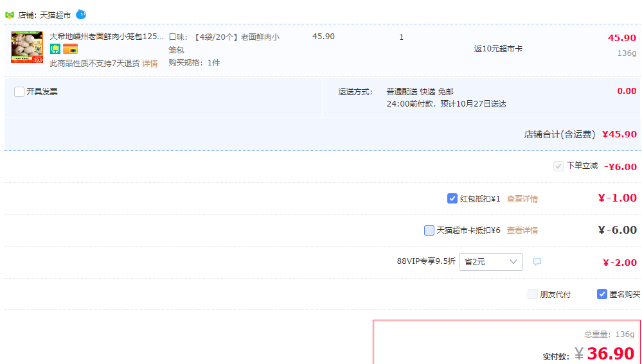Screen dimensions: 642x364
Task: View 查看详情 for supermarket card deduction
Action: coord(522,230)
